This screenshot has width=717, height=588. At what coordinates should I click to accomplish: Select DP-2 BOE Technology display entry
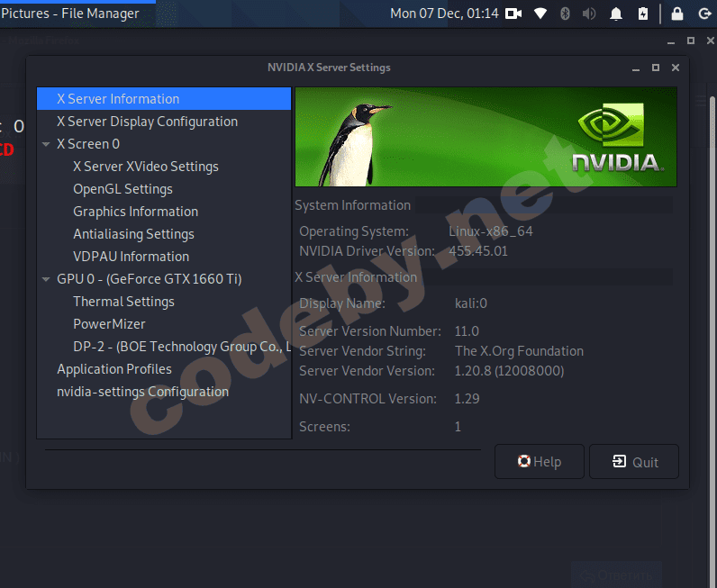click(182, 347)
